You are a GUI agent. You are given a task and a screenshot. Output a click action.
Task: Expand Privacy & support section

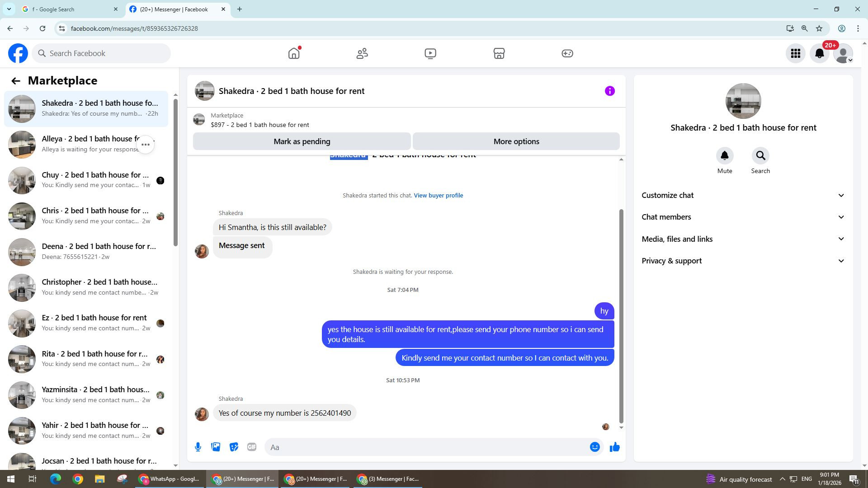click(743, 261)
